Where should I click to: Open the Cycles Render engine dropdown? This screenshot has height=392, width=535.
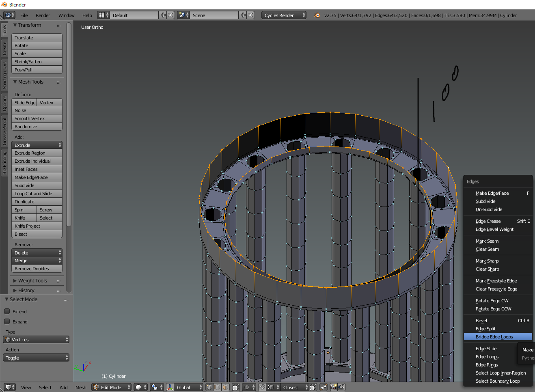point(284,15)
